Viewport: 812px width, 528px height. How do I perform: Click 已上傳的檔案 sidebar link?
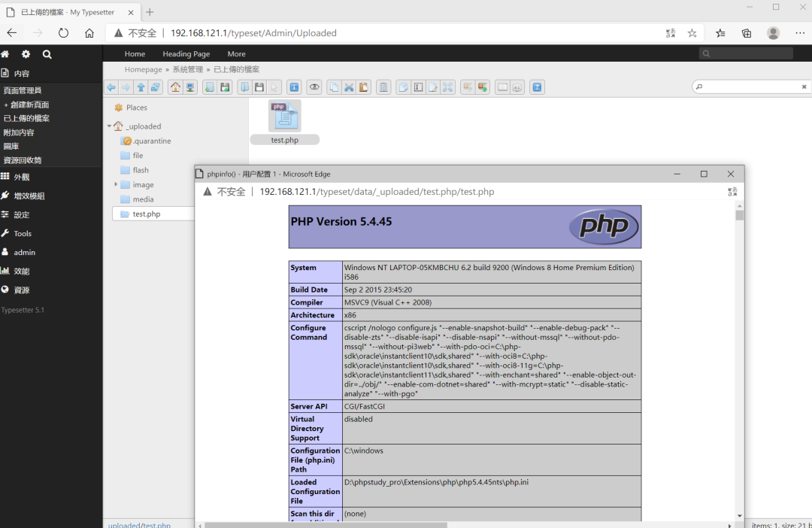pyautogui.click(x=26, y=119)
